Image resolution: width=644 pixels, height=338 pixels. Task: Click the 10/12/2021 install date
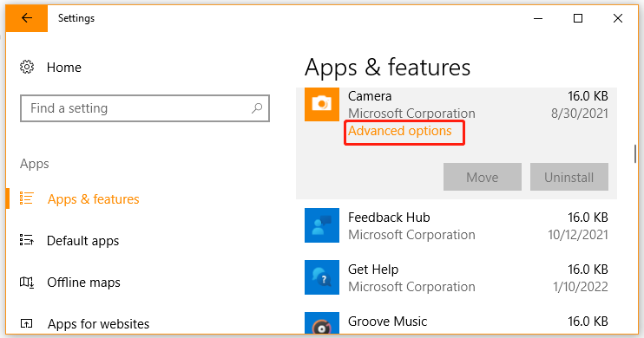tap(577, 235)
